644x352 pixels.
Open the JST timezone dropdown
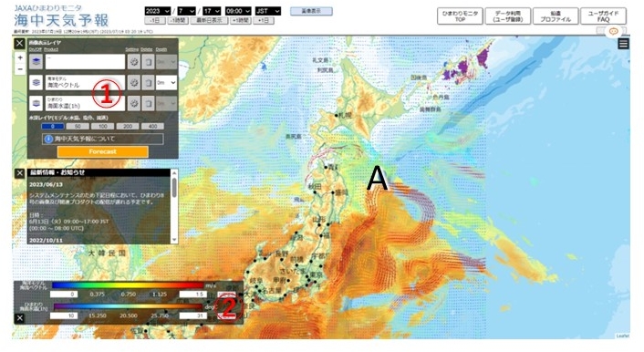click(x=268, y=11)
